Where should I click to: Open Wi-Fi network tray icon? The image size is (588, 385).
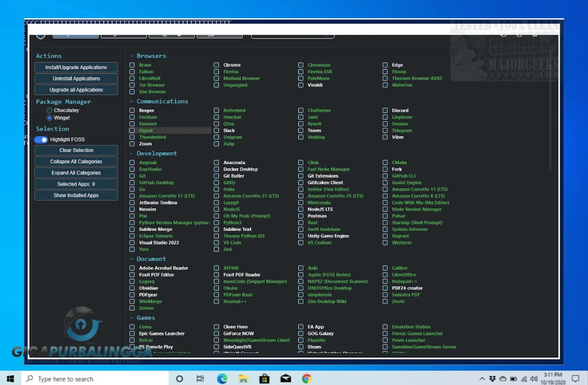pos(524,379)
